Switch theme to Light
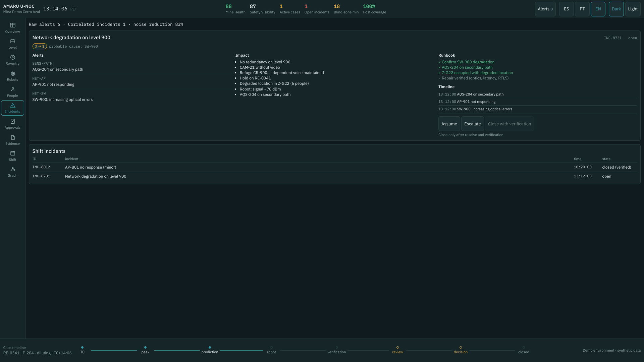This screenshot has height=362, width=644. (x=633, y=9)
